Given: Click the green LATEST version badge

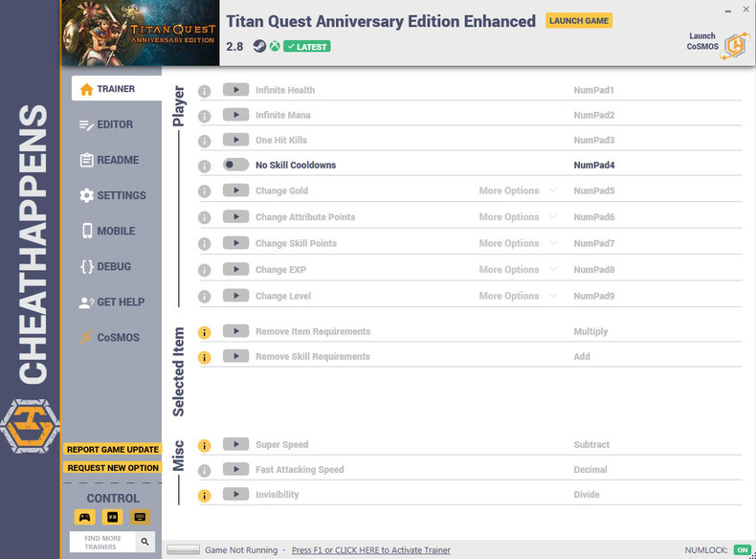Looking at the screenshot, I should pyautogui.click(x=306, y=47).
